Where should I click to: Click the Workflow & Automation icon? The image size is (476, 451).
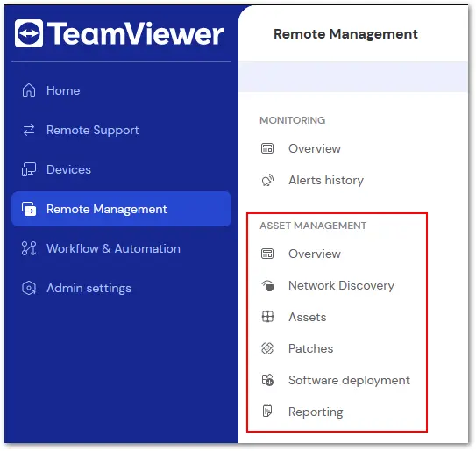coord(29,248)
